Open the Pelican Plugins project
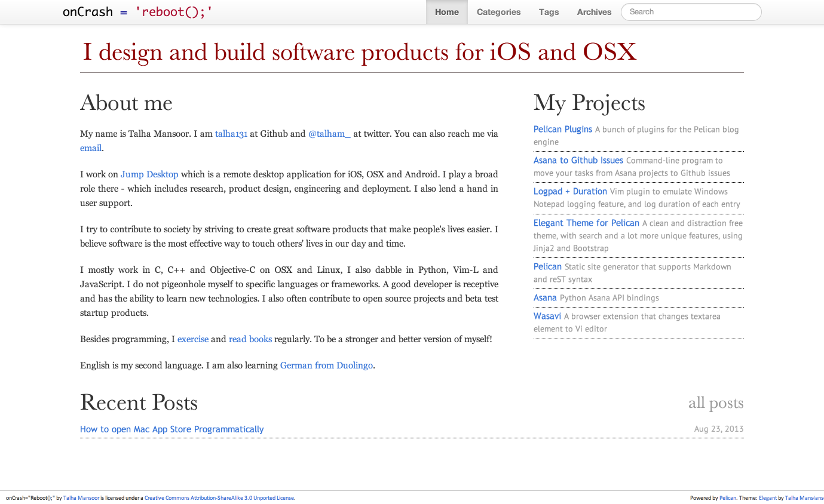Screen dimensions: 824x504 tap(563, 129)
